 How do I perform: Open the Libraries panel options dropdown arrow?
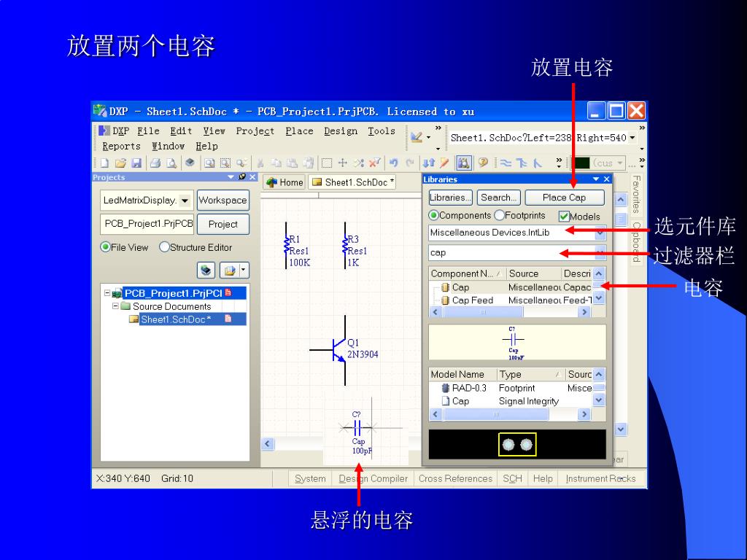(x=595, y=179)
